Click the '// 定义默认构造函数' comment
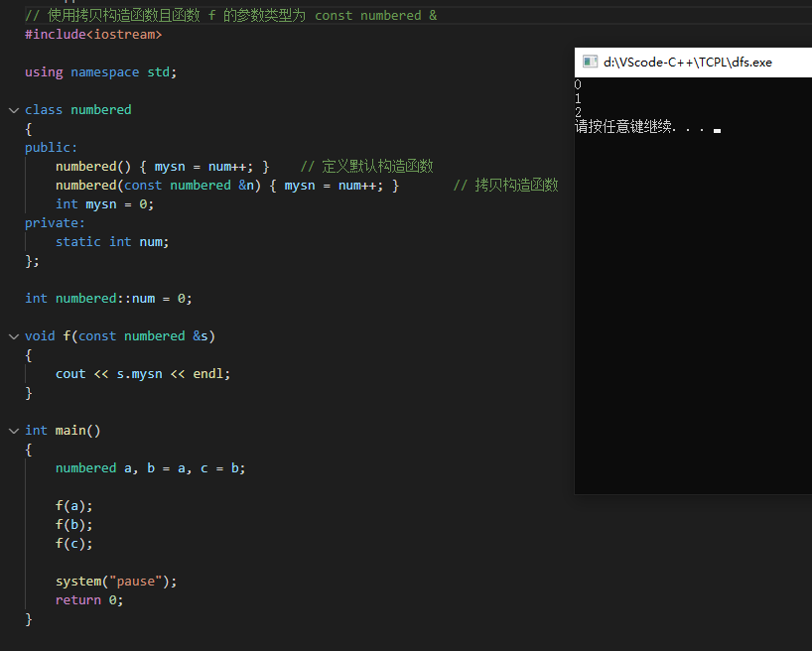This screenshot has width=812, height=651. (366, 167)
